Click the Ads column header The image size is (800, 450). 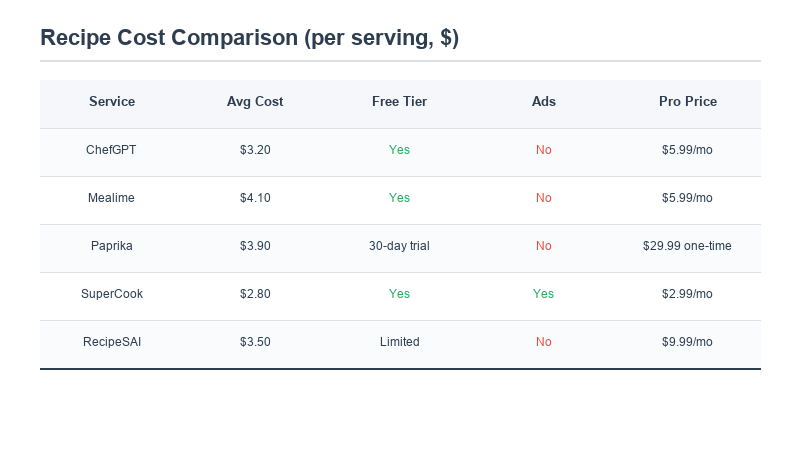[544, 102]
